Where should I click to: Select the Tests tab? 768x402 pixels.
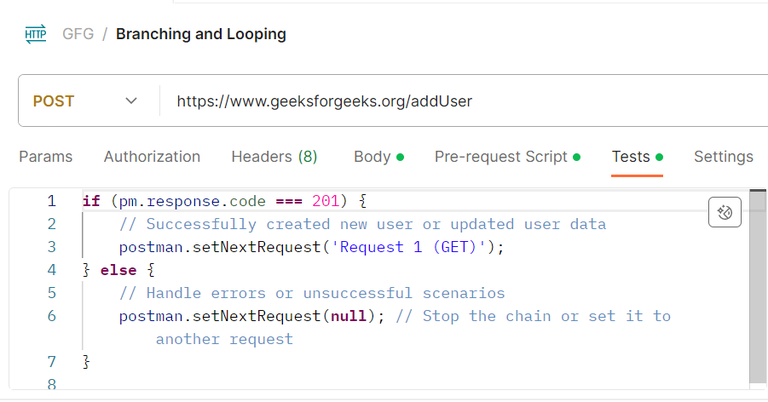[637, 157]
